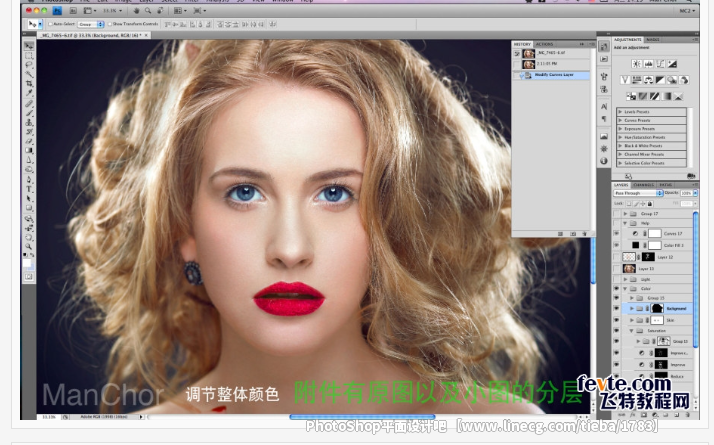
Task: Select the Brush tool in toolbox
Action: point(29,113)
